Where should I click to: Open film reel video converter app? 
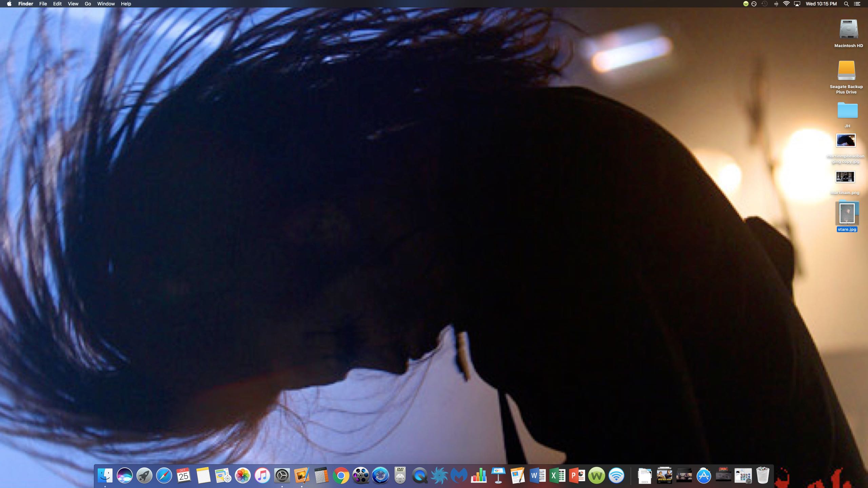(361, 476)
